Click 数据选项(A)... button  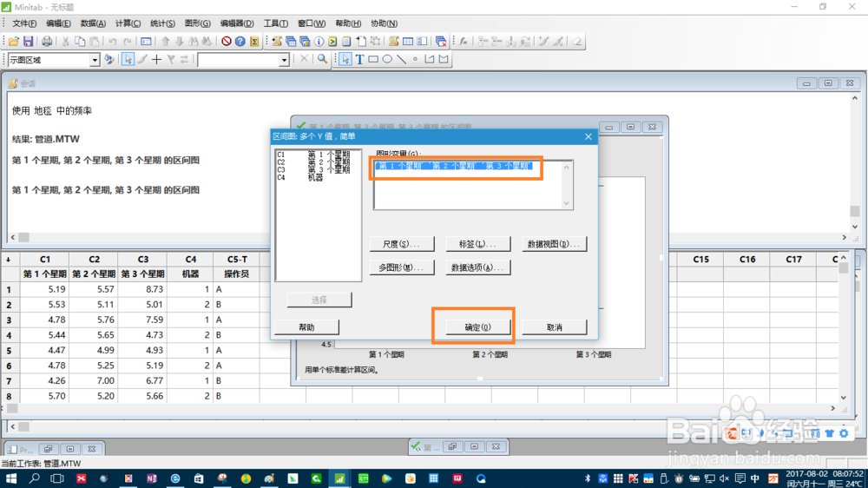[x=477, y=267]
